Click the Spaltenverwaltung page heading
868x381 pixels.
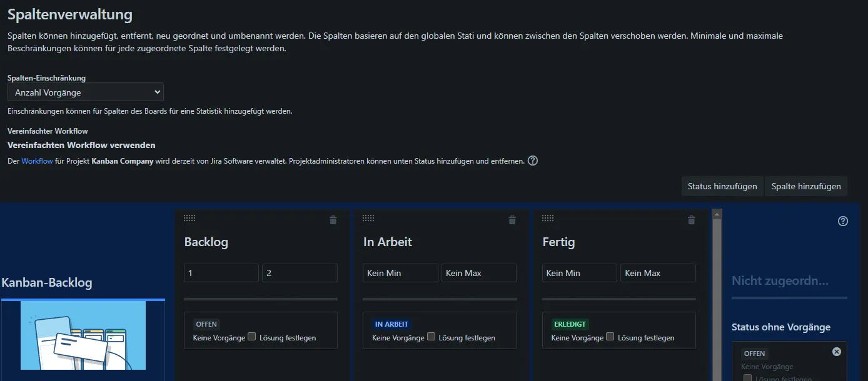(70, 14)
